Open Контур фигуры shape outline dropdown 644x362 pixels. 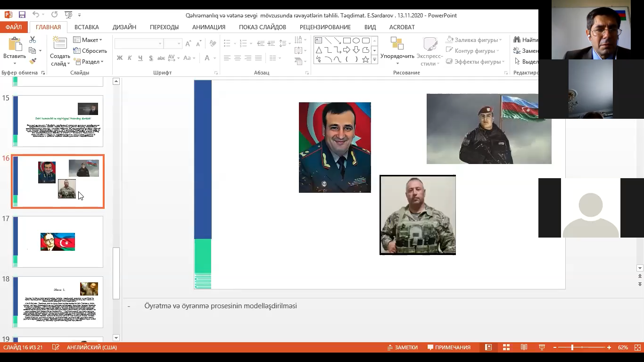(473, 51)
